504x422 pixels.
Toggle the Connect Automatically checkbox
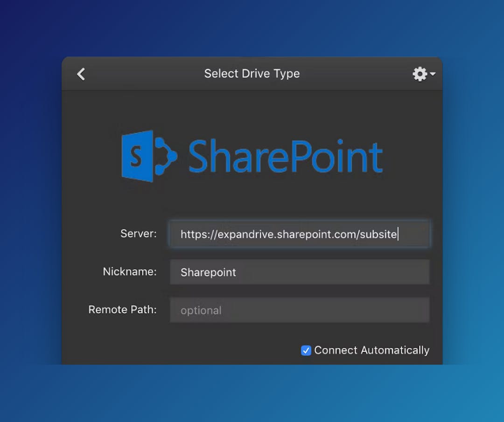306,350
